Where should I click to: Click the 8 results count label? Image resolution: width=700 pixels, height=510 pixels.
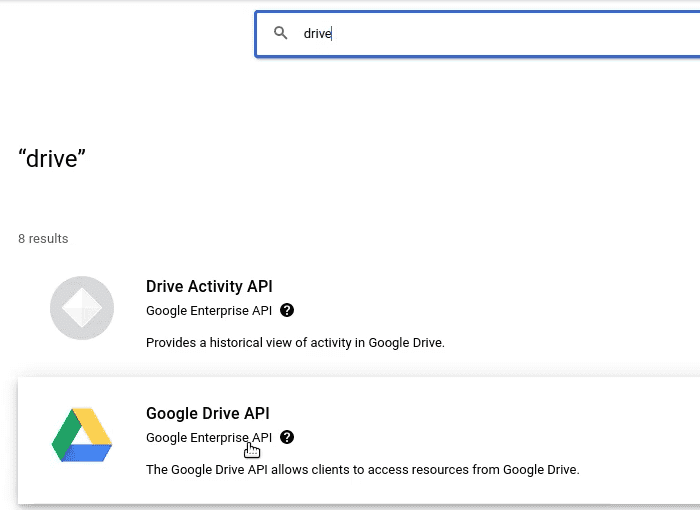(x=43, y=238)
